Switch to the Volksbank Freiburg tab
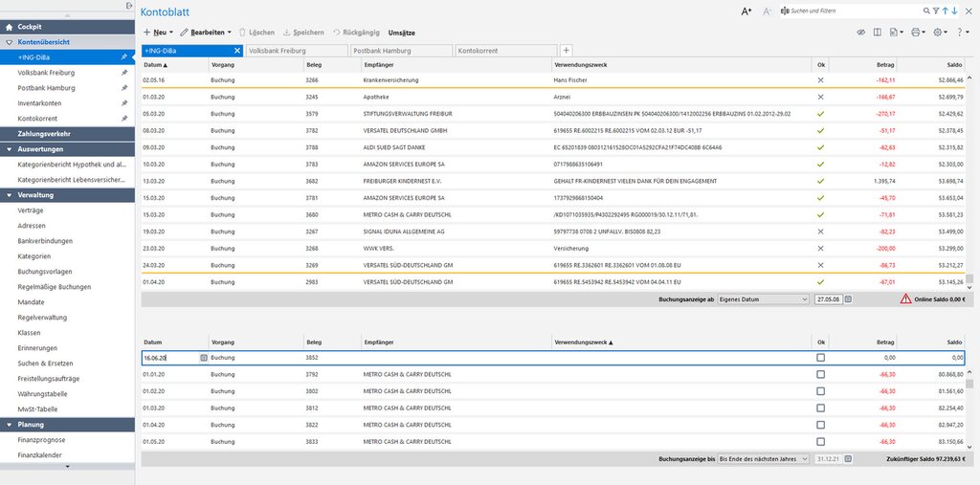 (x=295, y=50)
